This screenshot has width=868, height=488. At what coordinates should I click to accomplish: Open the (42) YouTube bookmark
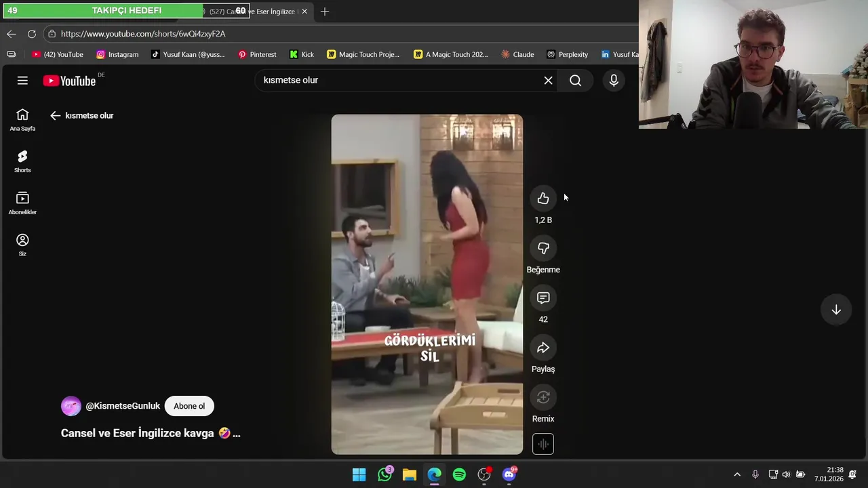(58, 54)
